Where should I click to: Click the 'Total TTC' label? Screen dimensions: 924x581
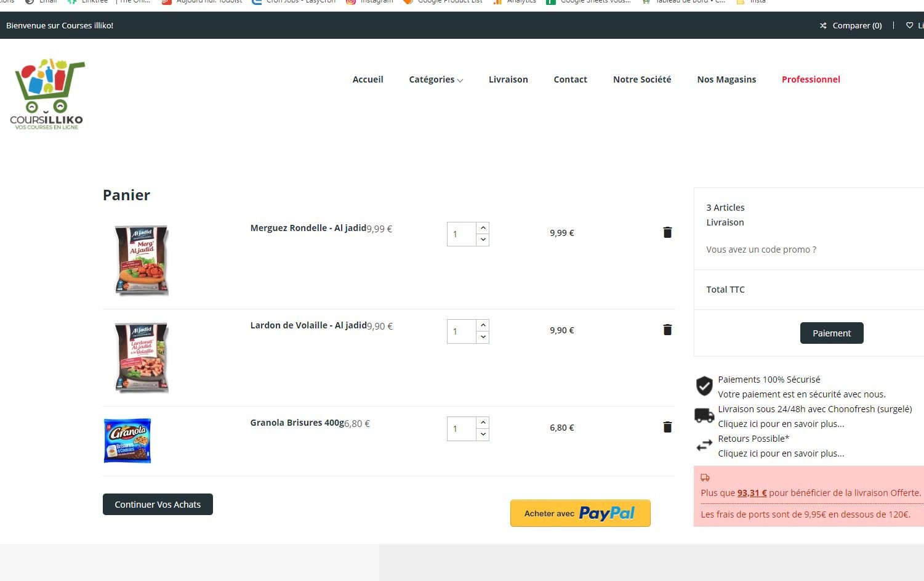[x=725, y=290]
